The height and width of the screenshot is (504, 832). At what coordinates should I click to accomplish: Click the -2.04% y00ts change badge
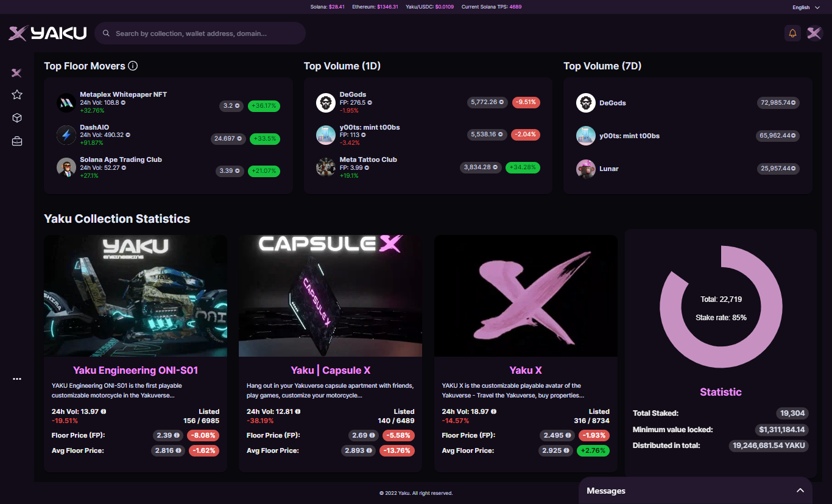tap(526, 135)
